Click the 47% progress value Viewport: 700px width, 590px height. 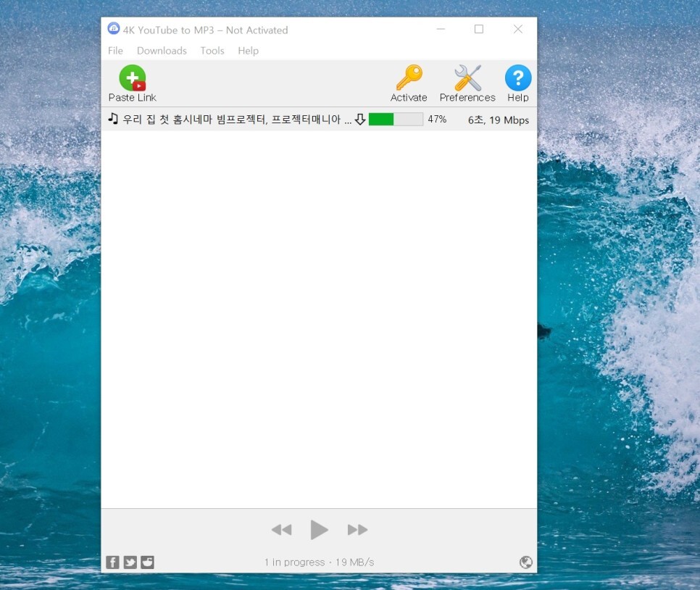437,120
